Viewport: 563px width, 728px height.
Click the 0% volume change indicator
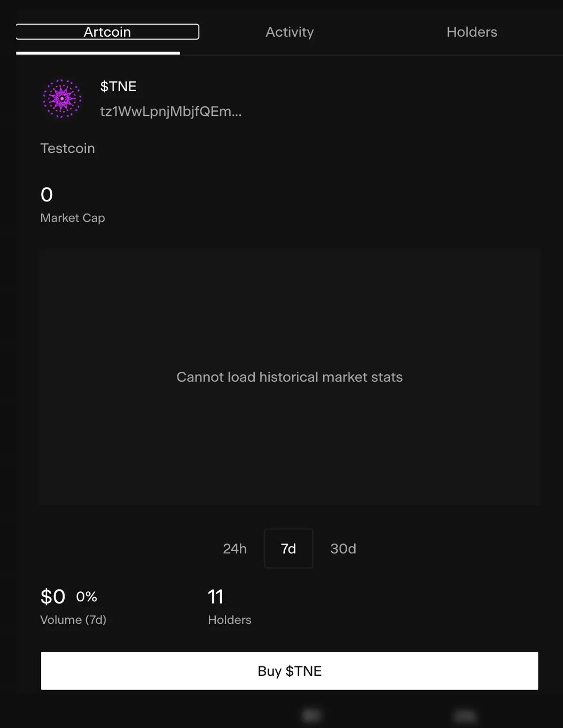tap(86, 597)
